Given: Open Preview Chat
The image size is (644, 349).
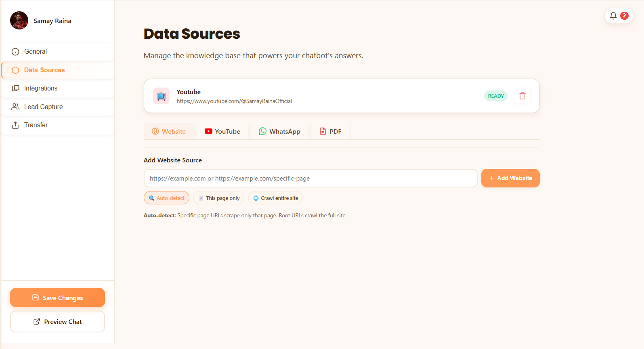Looking at the screenshot, I should [57, 322].
